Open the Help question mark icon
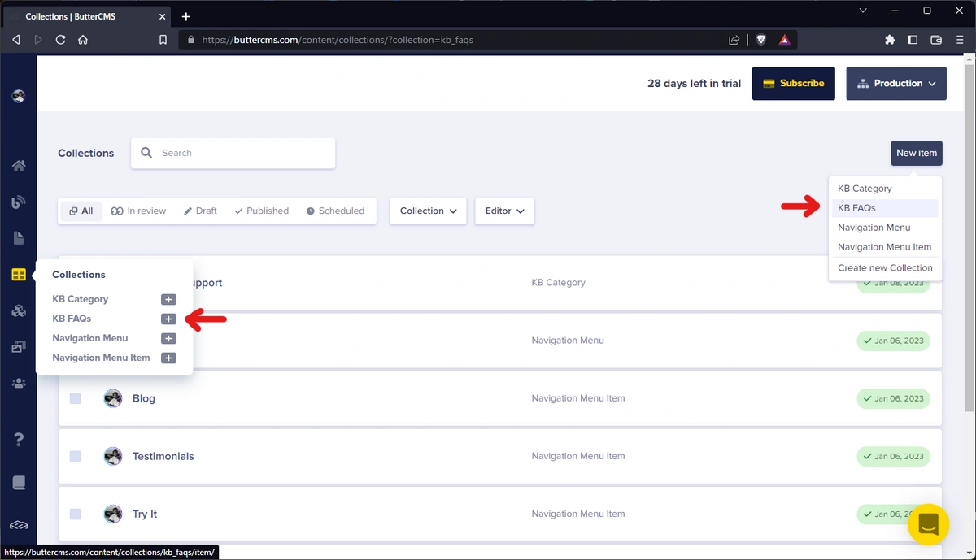Image resolution: width=976 pixels, height=560 pixels. (x=19, y=440)
